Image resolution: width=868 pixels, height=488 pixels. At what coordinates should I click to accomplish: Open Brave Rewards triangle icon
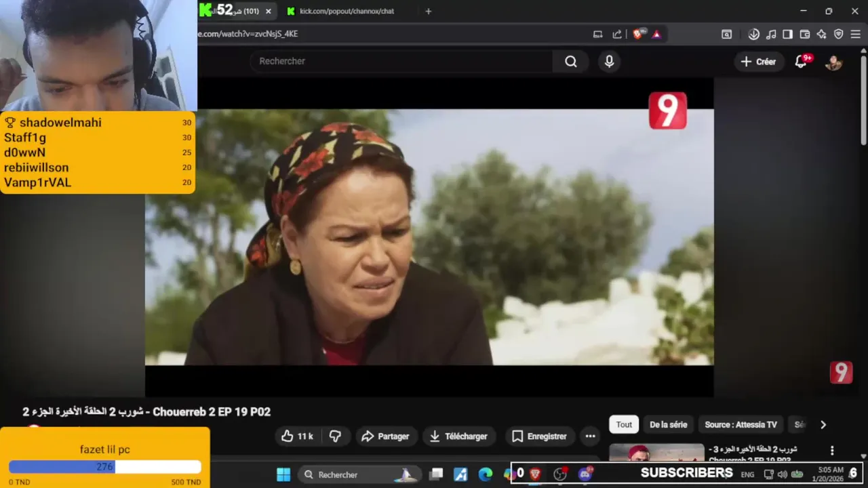point(656,34)
